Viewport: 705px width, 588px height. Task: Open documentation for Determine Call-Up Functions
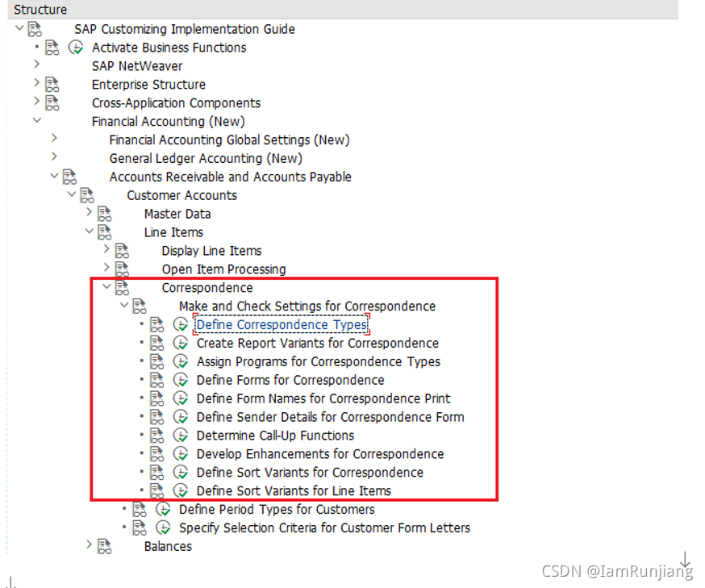click(x=157, y=436)
